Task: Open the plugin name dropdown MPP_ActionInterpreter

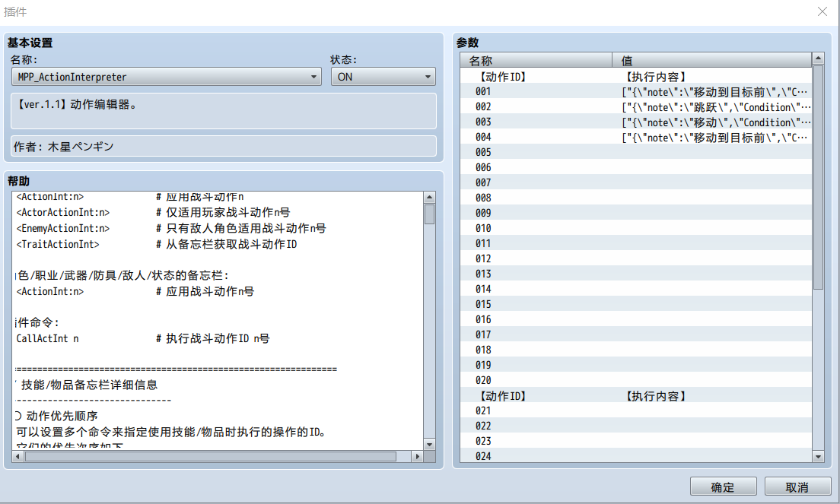Action: pos(166,77)
